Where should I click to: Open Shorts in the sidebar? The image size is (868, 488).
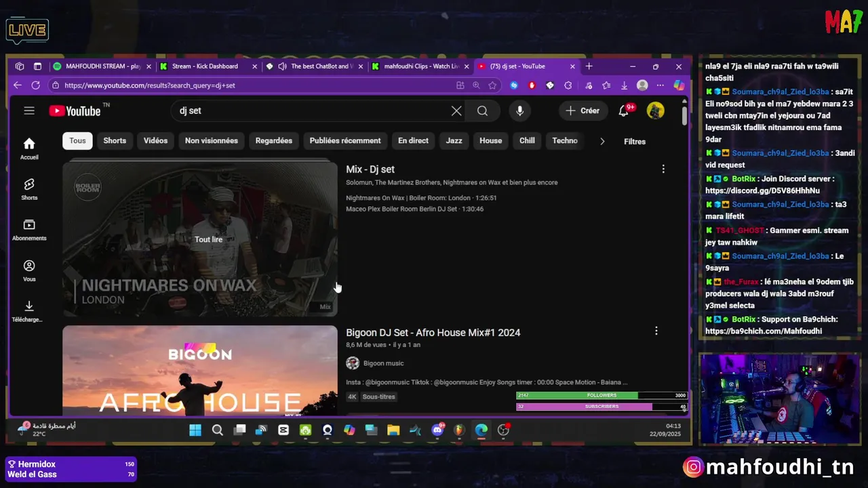[x=29, y=189]
